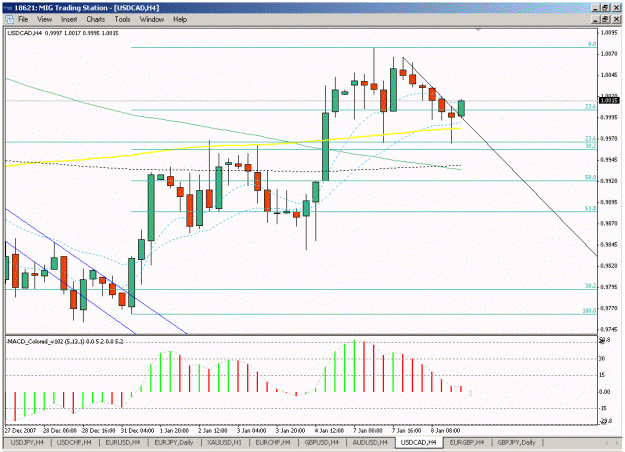The width and height of the screenshot is (625, 452).
Task: Click the 1.0070 price scale label
Action: pos(609,53)
